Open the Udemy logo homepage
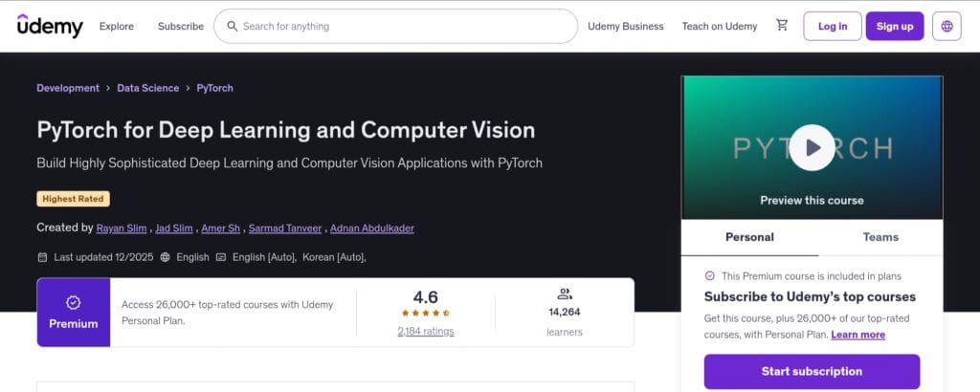Viewport: 980px width, 392px height. point(50,26)
